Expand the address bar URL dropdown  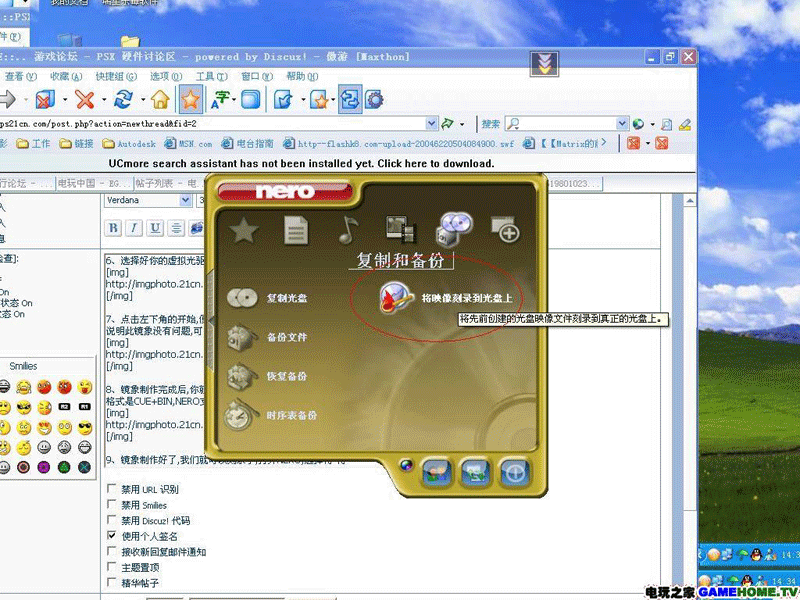tap(432, 123)
